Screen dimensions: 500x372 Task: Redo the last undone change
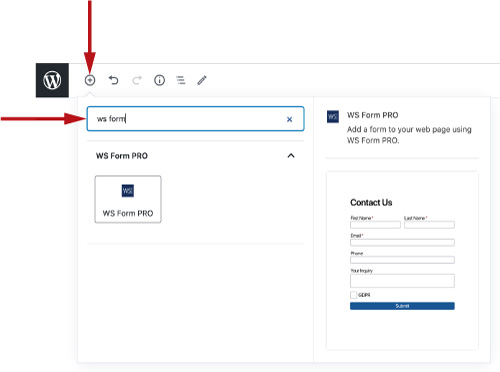pyautogui.click(x=137, y=80)
